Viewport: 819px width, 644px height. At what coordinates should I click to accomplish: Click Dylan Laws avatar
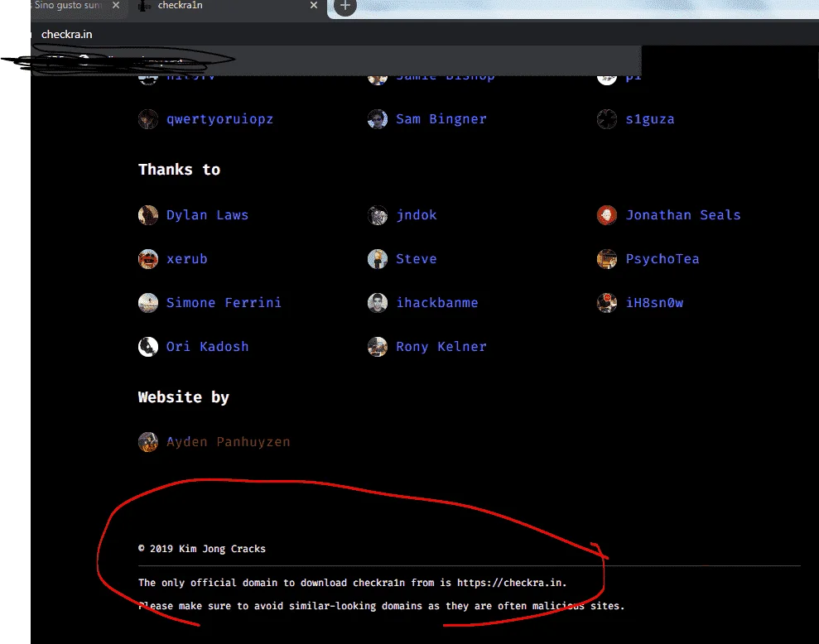click(148, 215)
